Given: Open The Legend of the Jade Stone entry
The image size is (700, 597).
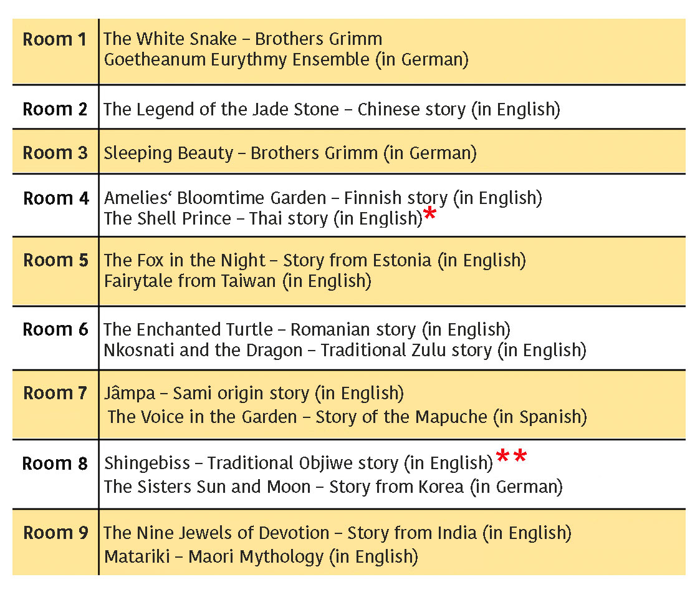Looking at the screenshot, I should [x=332, y=109].
